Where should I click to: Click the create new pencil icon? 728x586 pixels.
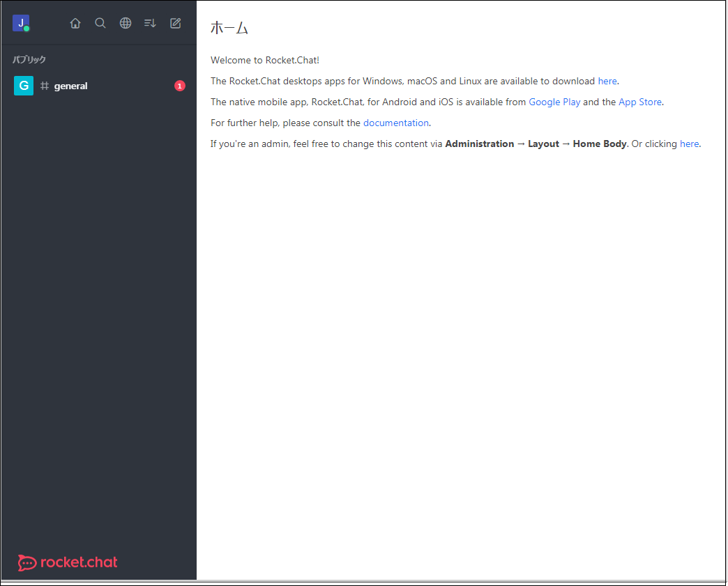coord(175,23)
